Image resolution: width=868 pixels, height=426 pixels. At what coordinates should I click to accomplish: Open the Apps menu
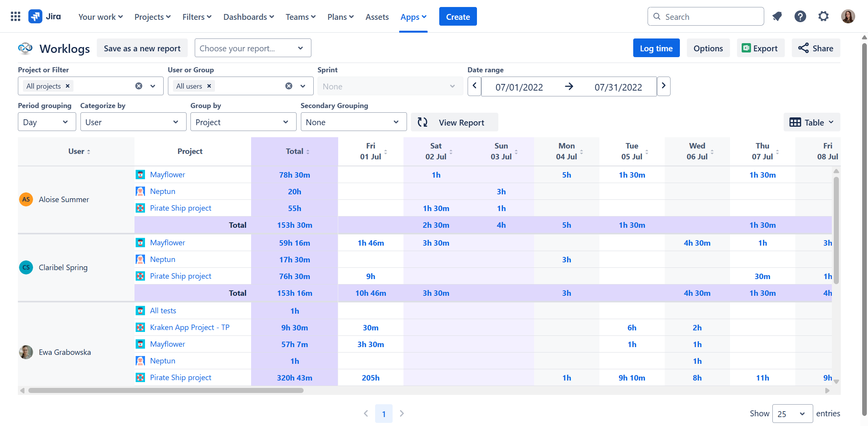(x=413, y=17)
